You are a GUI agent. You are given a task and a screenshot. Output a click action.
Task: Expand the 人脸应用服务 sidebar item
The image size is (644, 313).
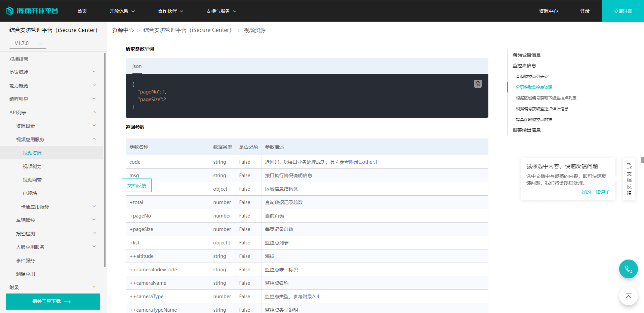point(94,247)
